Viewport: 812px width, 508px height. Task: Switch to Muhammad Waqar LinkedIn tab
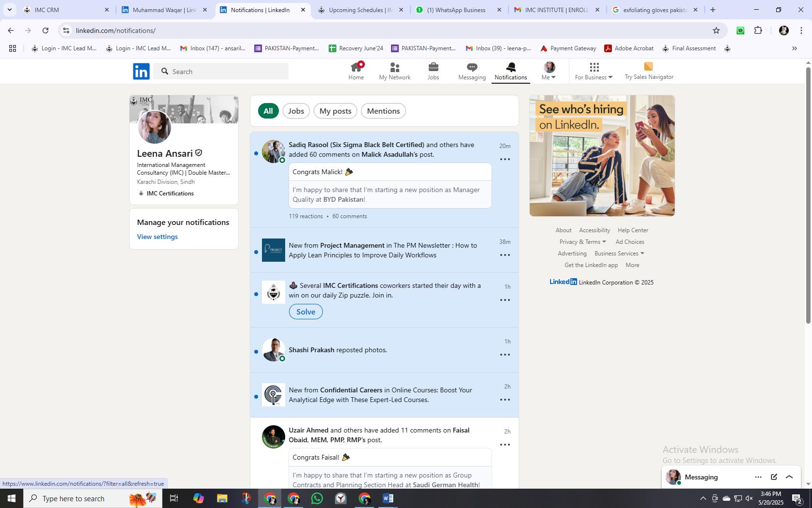coord(164,10)
